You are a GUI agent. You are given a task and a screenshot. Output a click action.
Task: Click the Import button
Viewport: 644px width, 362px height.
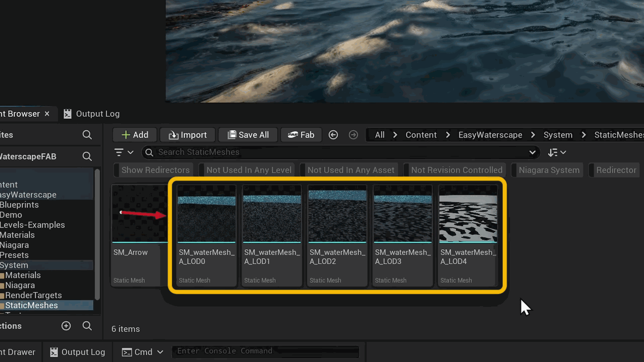tap(188, 135)
